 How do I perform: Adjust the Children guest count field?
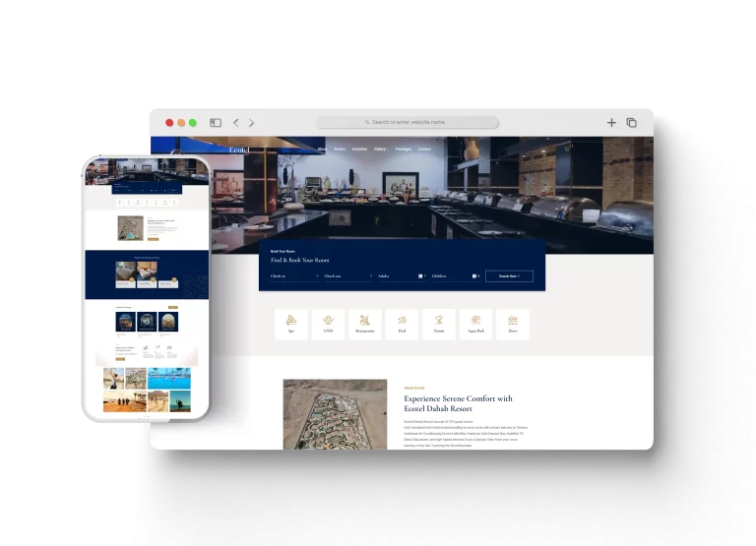pyautogui.click(x=456, y=276)
